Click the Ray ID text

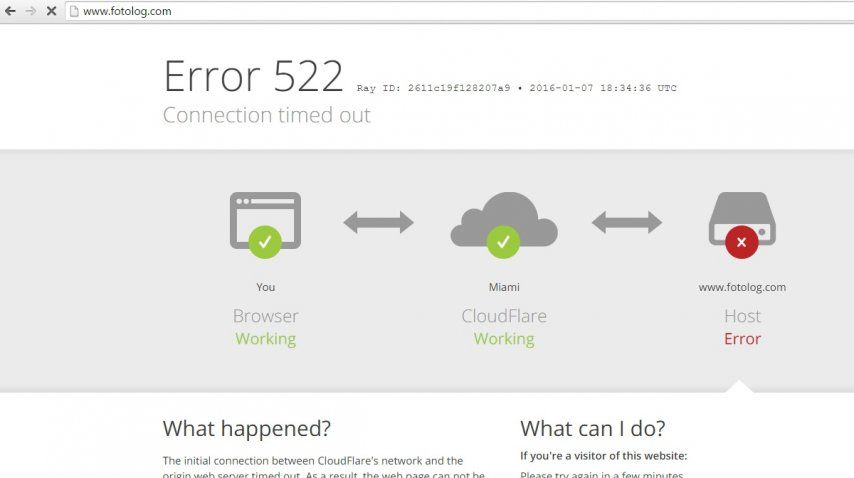tap(434, 88)
